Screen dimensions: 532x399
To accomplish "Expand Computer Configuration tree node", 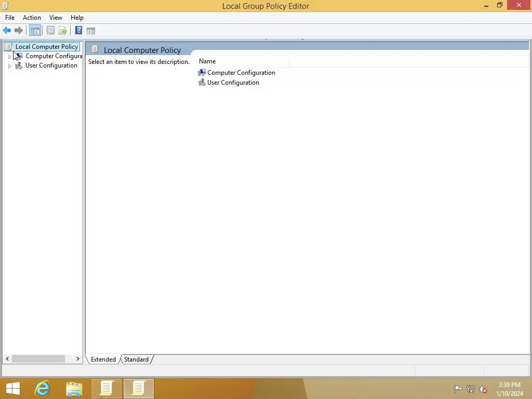I will 9,56.
